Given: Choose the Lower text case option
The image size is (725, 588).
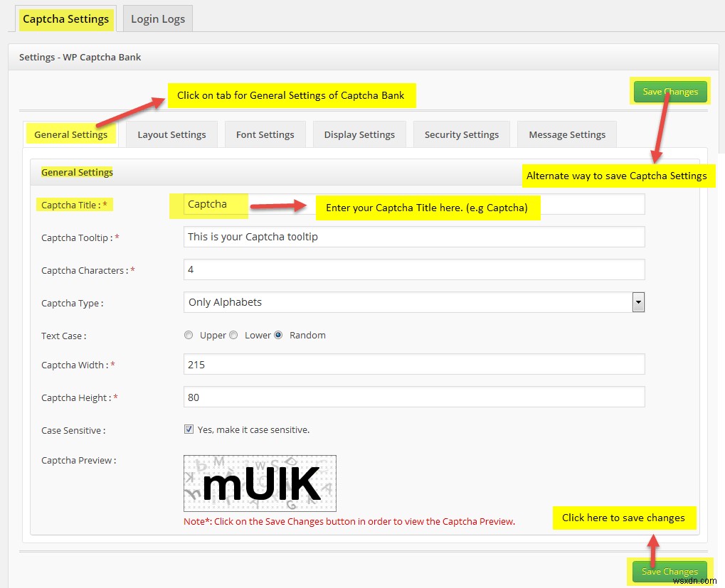Looking at the screenshot, I should tap(233, 334).
